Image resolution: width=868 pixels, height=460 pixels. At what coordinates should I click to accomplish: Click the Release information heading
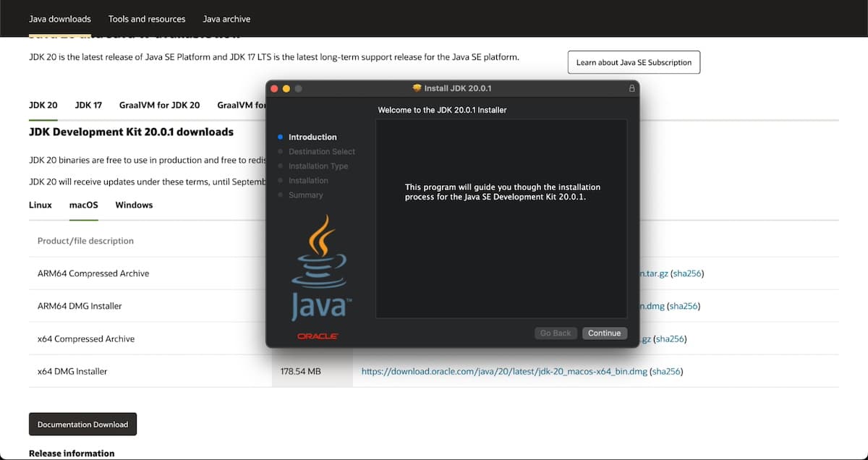pos(72,453)
